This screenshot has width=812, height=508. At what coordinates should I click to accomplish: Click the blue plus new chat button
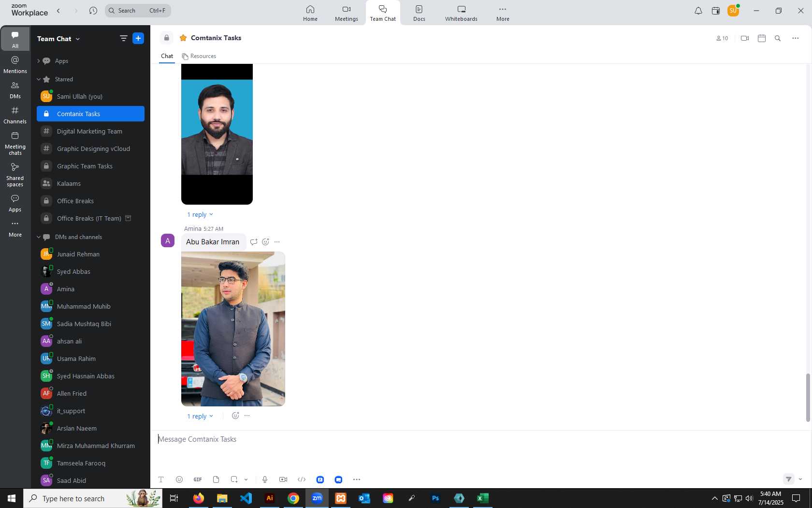(x=138, y=38)
